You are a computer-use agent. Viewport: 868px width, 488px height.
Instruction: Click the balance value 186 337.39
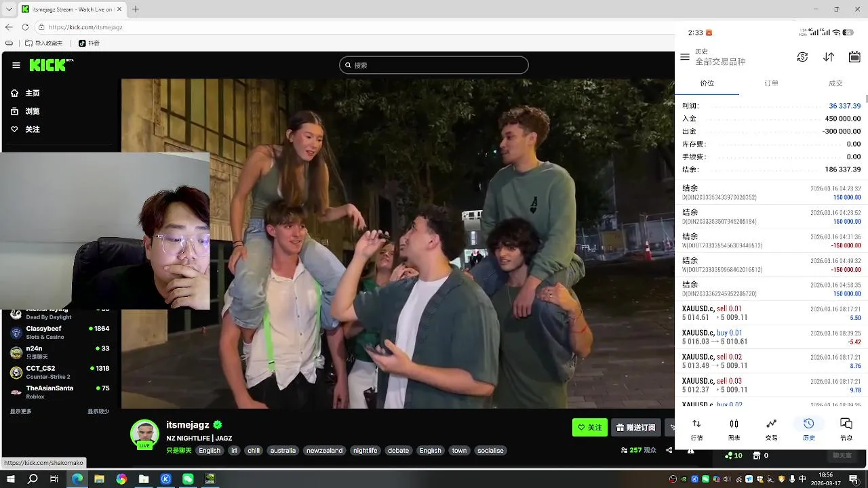click(x=843, y=169)
